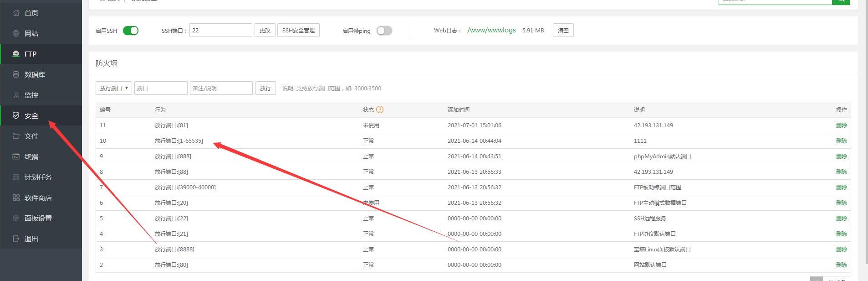The height and width of the screenshot is (281, 868).
Task: Open the scheduled tasks menu item
Action: pyautogui.click(x=38, y=177)
